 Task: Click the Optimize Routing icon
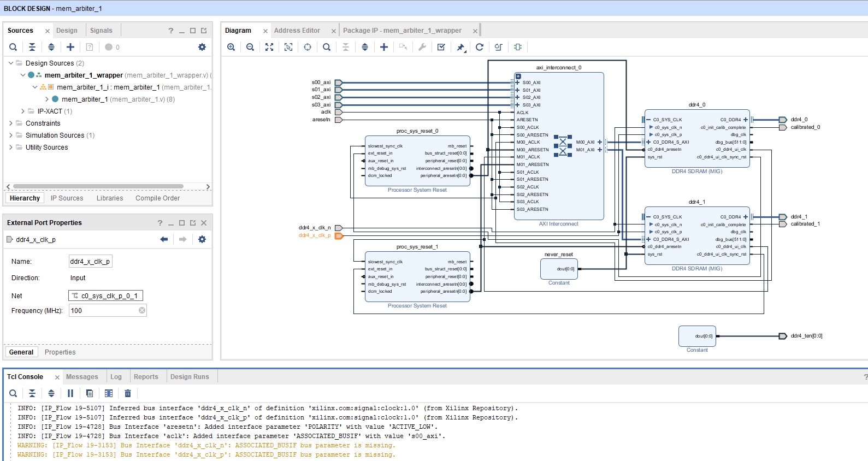click(499, 47)
